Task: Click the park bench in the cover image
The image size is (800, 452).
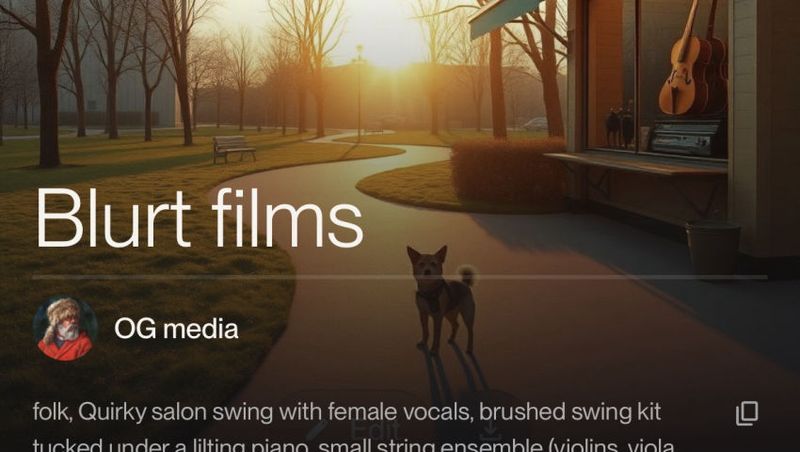Action: [234, 148]
